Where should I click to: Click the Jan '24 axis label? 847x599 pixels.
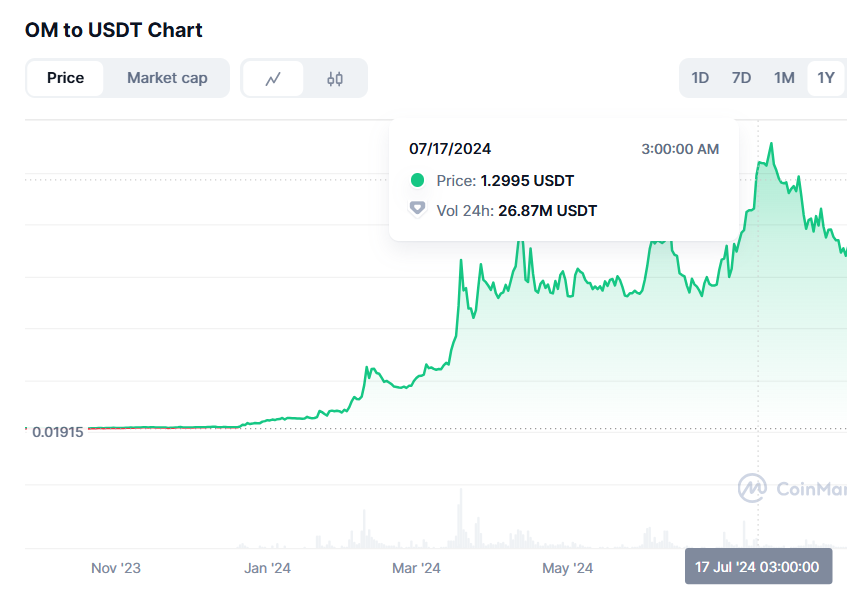tap(267, 568)
